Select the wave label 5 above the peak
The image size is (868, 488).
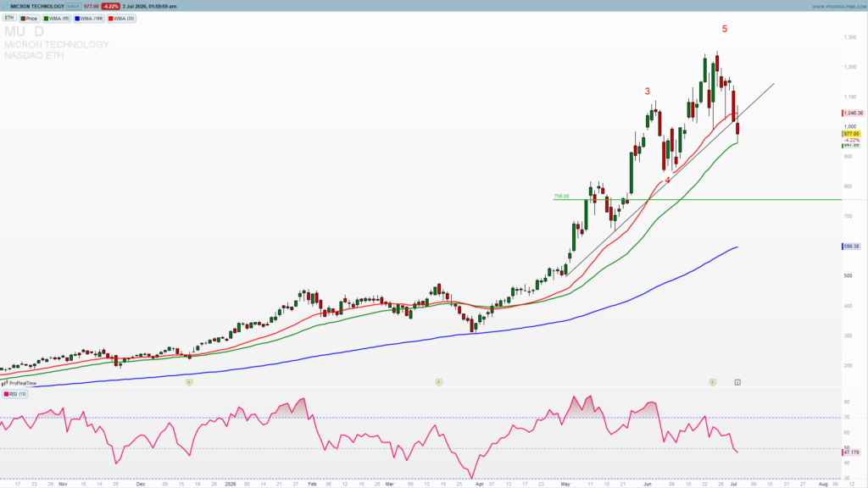725,29
